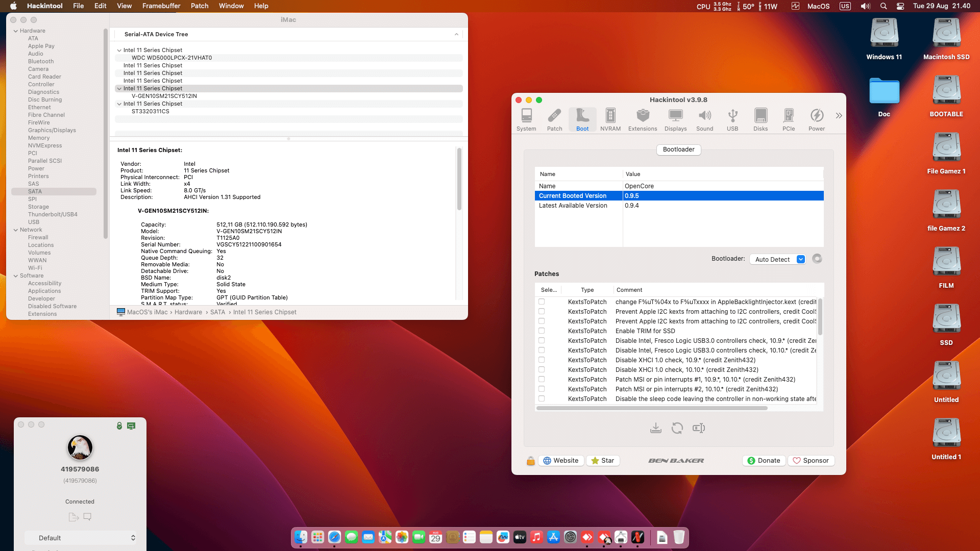
Task: Open the Patch menu in menu bar
Action: click(x=199, y=6)
